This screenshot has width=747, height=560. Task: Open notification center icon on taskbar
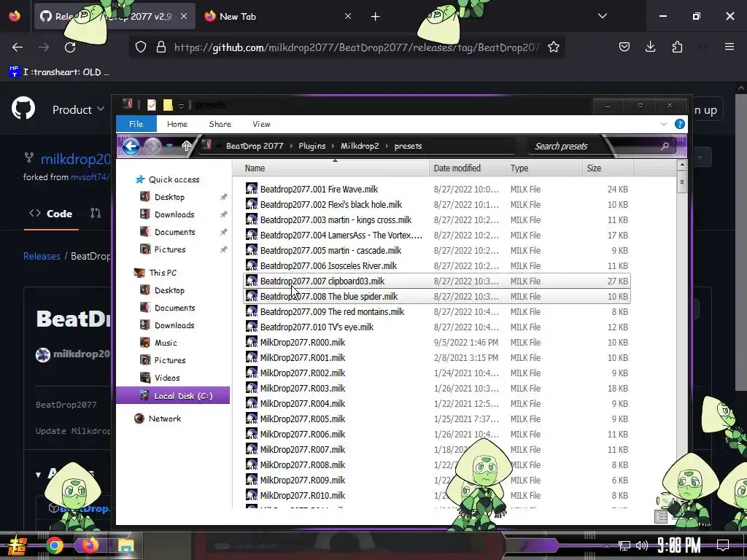[x=723, y=545]
